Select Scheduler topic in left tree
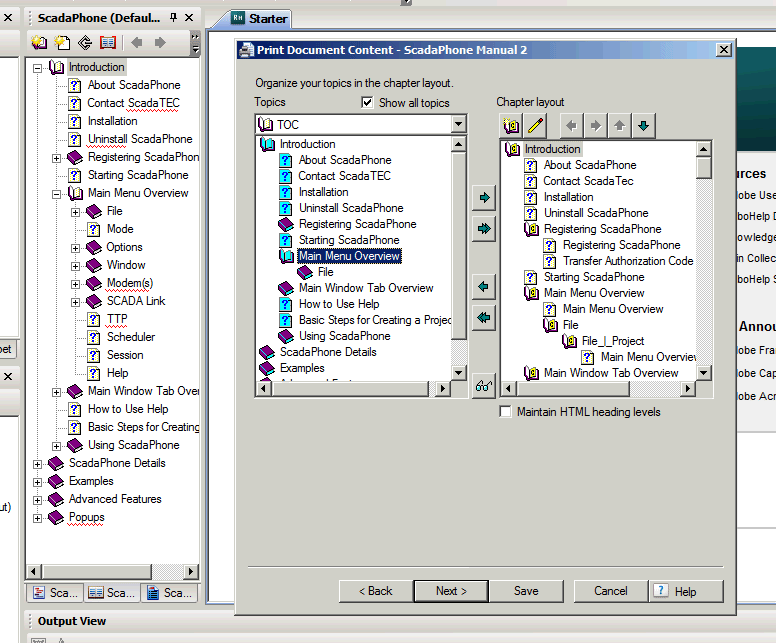This screenshot has height=643, width=776. pos(131,337)
